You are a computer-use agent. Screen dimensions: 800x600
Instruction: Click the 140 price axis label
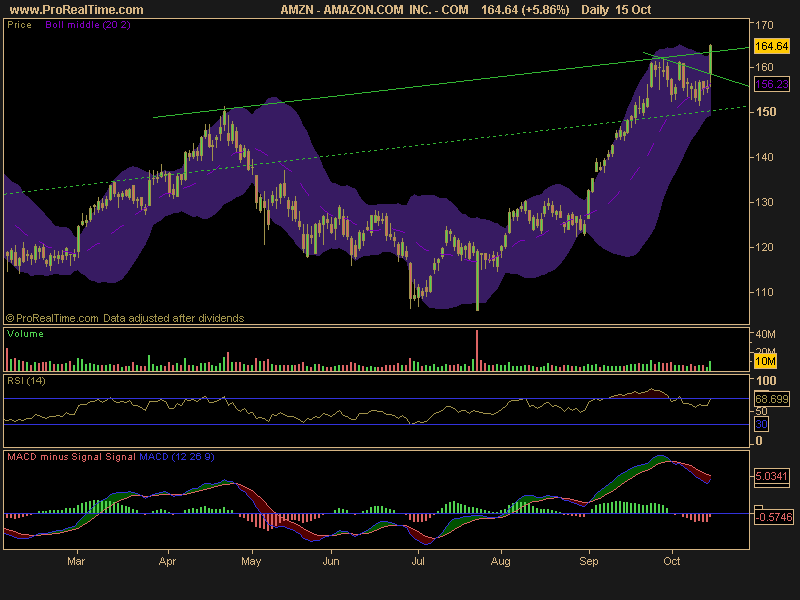click(764, 157)
